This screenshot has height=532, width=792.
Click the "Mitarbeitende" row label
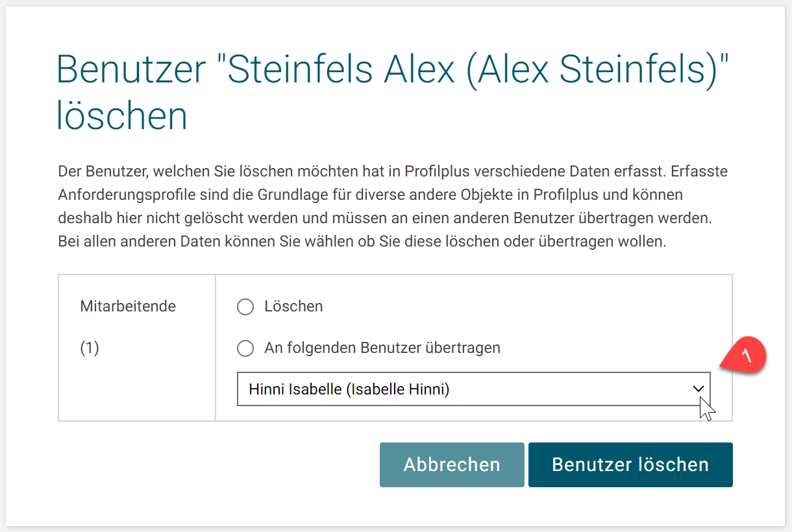(128, 306)
